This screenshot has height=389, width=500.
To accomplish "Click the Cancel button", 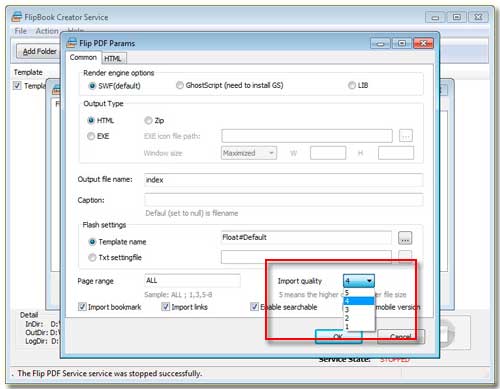I will (401, 337).
